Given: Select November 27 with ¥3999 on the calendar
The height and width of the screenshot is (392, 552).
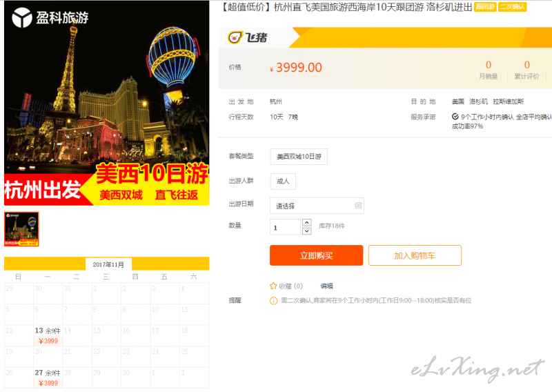Looking at the screenshot, I should 48,378.
